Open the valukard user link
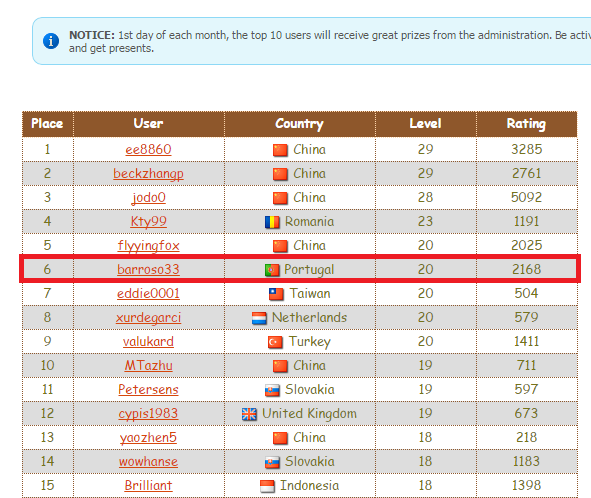Image resolution: width=591 pixels, height=498 pixels. pyautogui.click(x=149, y=342)
